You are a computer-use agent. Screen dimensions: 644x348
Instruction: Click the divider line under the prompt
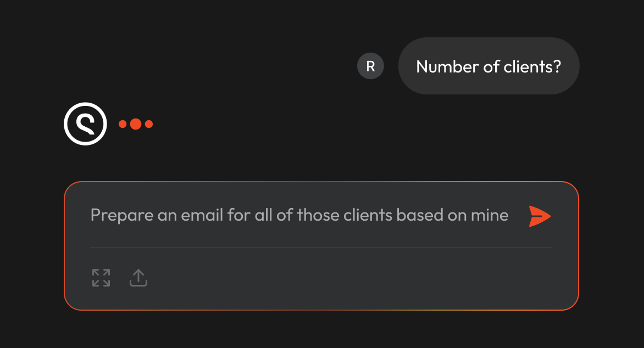click(321, 248)
